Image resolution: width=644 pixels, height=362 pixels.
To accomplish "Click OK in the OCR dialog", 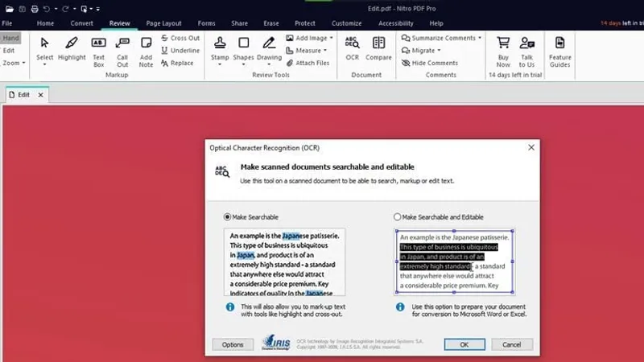I will tap(464, 344).
